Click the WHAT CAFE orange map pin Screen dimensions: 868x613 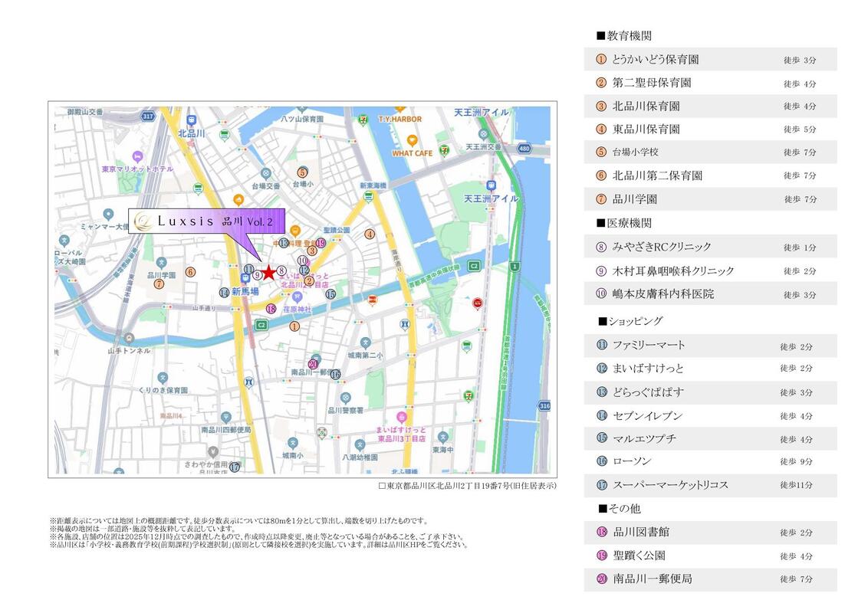click(413, 140)
